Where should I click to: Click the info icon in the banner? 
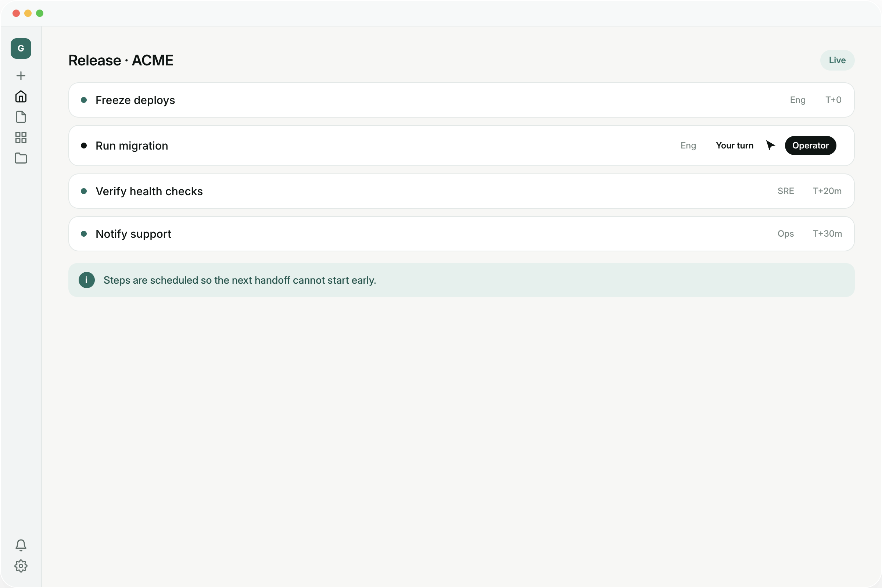[87, 280]
